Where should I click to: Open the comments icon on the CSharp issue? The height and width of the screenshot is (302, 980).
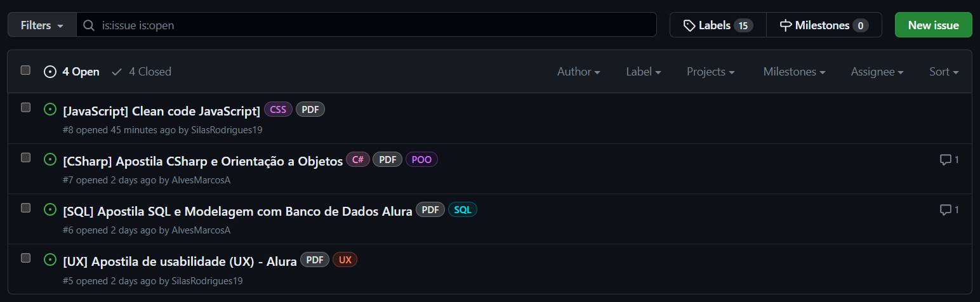[946, 159]
